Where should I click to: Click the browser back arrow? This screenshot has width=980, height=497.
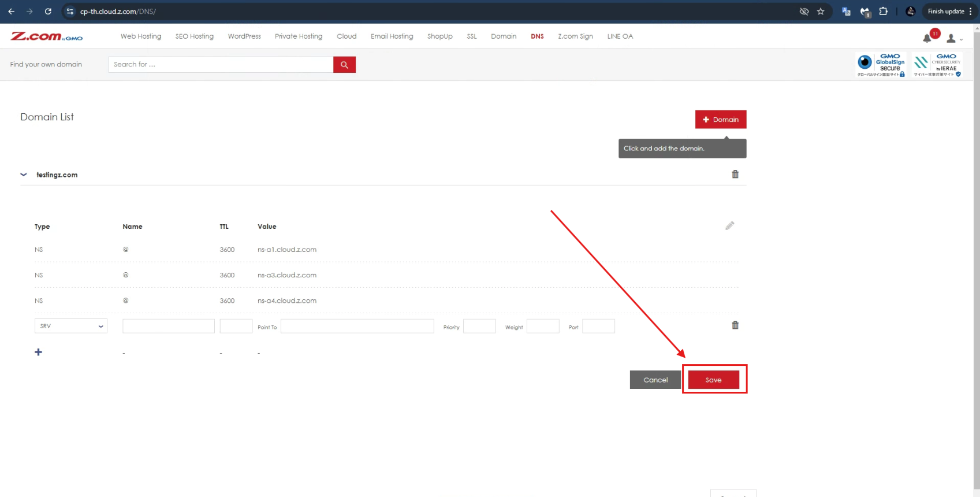pyautogui.click(x=12, y=12)
